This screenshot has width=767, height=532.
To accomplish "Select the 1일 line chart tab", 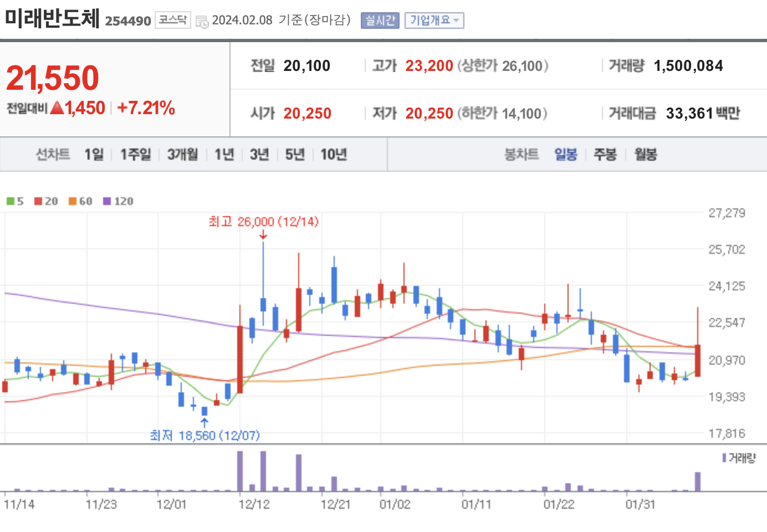I will click(x=94, y=154).
